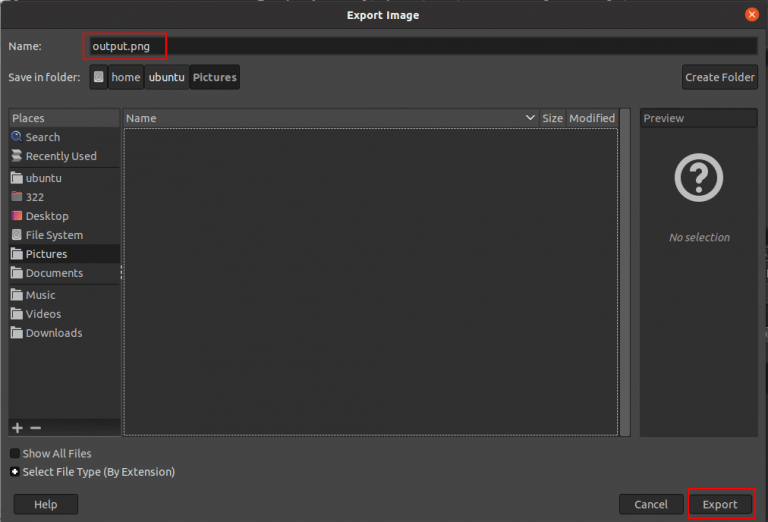768x522 pixels.
Task: Go to the ubuntu path segment
Action: coord(167,77)
